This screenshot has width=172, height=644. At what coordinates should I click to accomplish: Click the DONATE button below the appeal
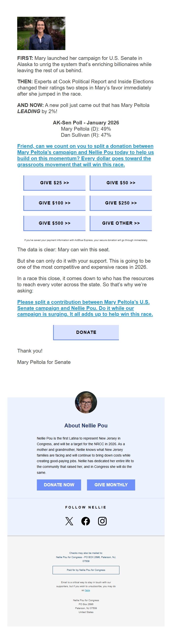pyautogui.click(x=86, y=333)
